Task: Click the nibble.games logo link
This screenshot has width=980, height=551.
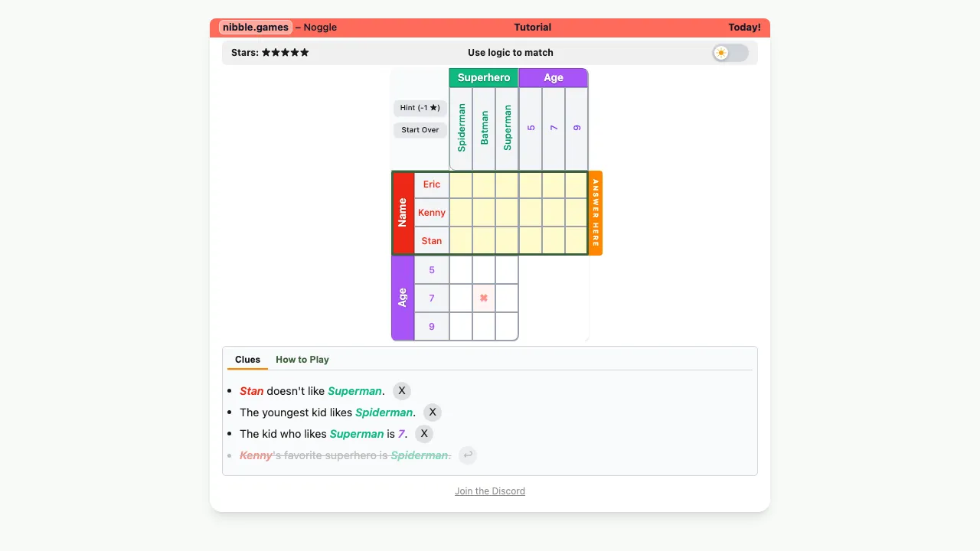Action: pos(256,28)
